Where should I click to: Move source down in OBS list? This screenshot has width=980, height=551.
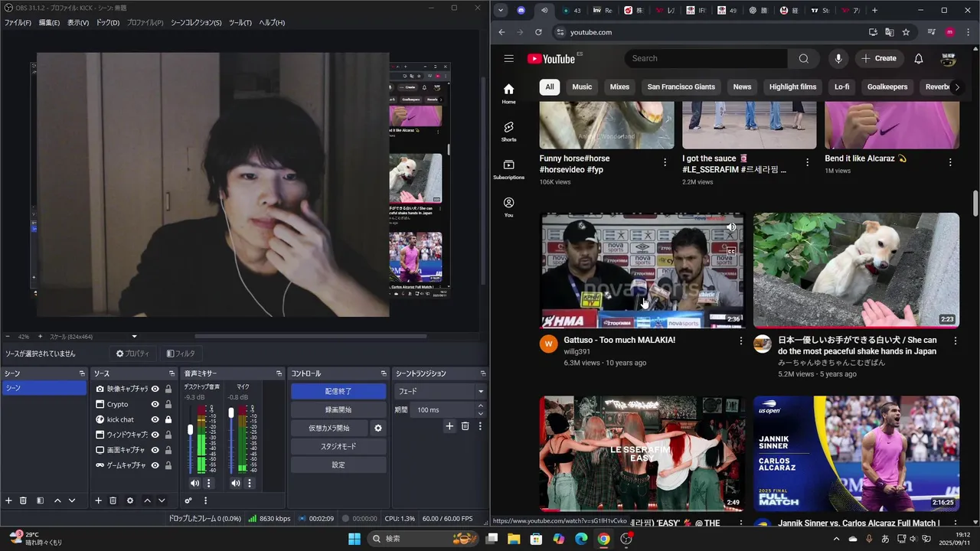(162, 500)
